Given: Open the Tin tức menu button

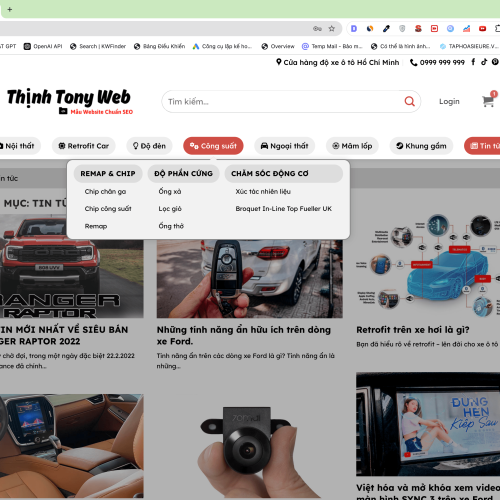Looking at the screenshot, I should pyautogui.click(x=482, y=146).
